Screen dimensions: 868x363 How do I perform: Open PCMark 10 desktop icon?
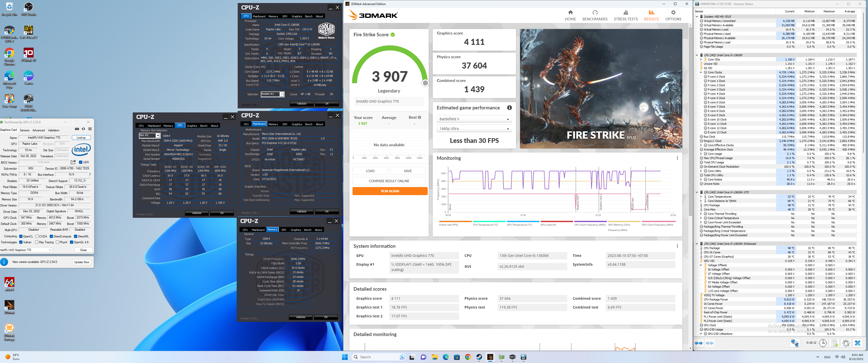[x=28, y=55]
